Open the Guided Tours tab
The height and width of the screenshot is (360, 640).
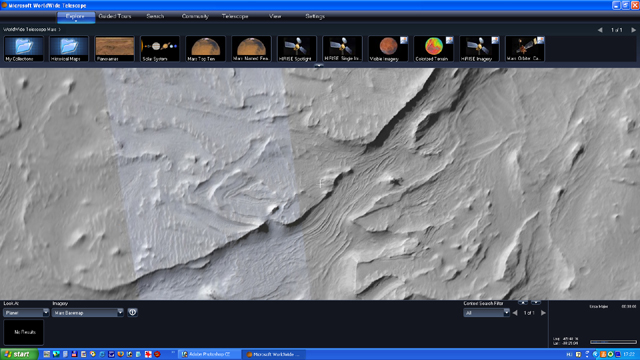click(115, 16)
